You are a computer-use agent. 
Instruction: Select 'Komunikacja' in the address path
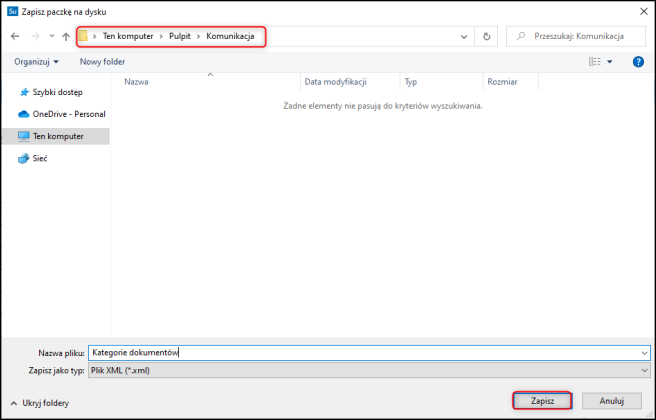click(x=230, y=36)
